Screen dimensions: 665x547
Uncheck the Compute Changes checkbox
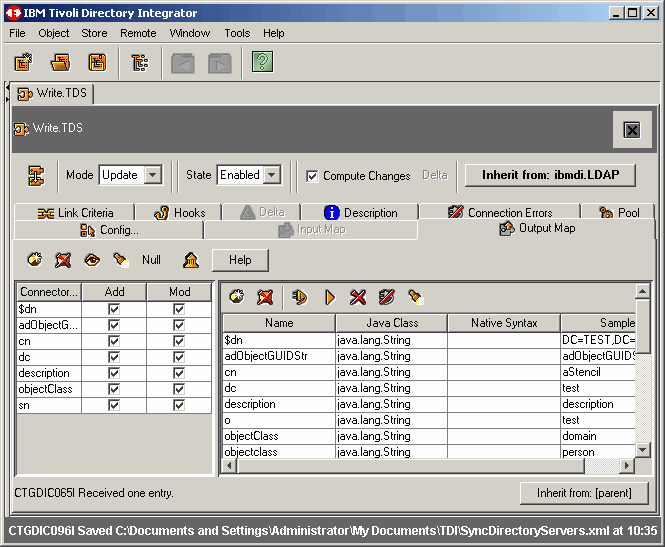click(x=312, y=176)
